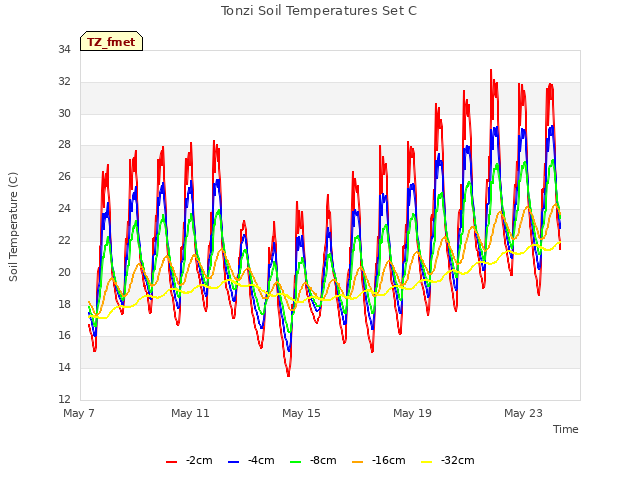Click the 16 y-axis tick label
The image size is (640, 480).
(64, 336)
